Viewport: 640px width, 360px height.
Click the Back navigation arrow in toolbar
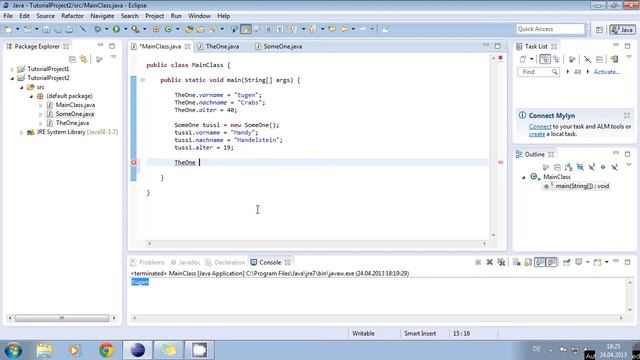pos(344,29)
